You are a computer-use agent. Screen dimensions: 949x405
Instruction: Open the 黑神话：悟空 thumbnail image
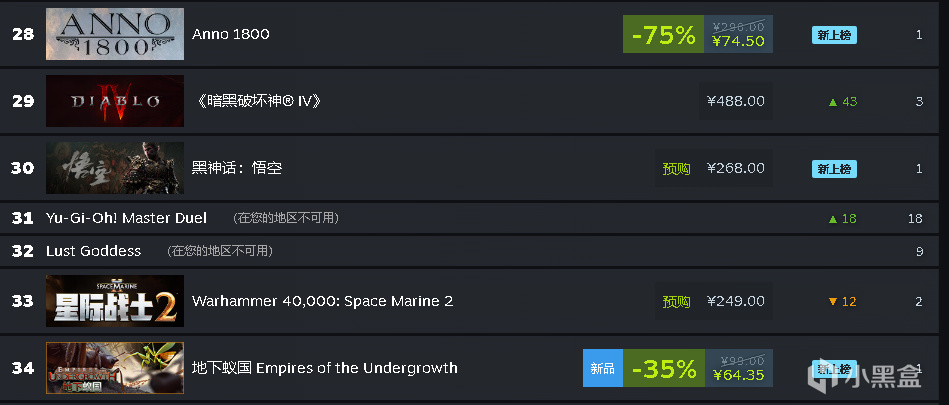(114, 167)
